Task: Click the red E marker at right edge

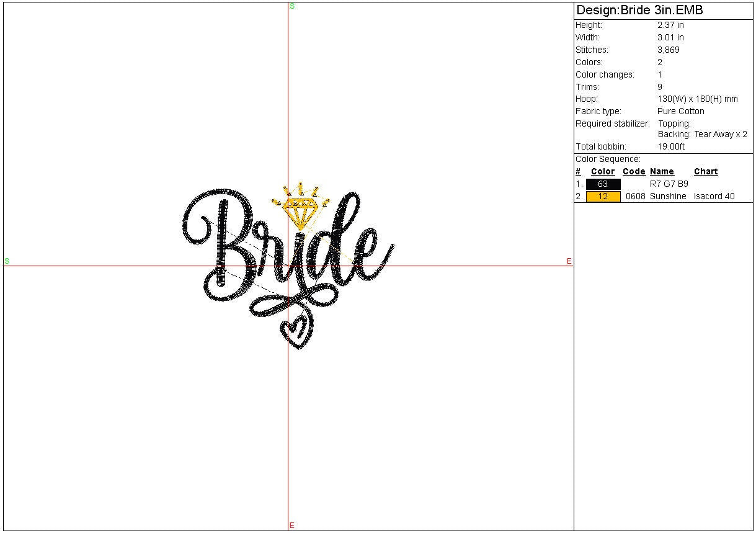Action: tap(569, 261)
